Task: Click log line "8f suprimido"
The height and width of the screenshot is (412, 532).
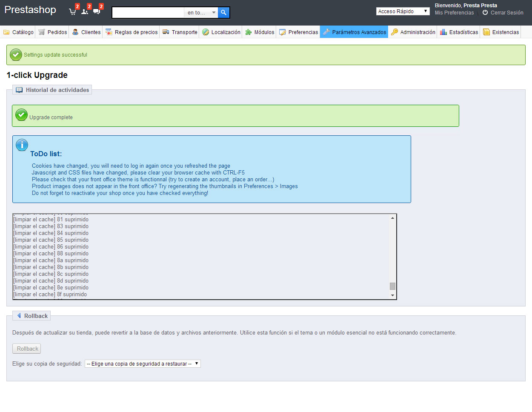Action: point(50,295)
